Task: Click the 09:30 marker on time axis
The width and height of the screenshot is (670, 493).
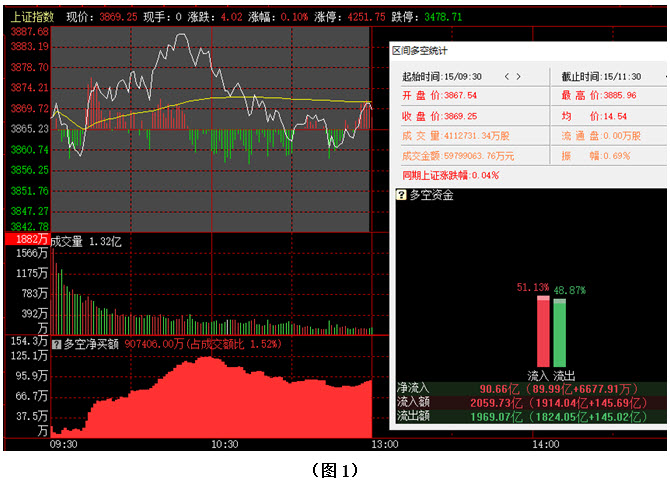Action: point(64,444)
